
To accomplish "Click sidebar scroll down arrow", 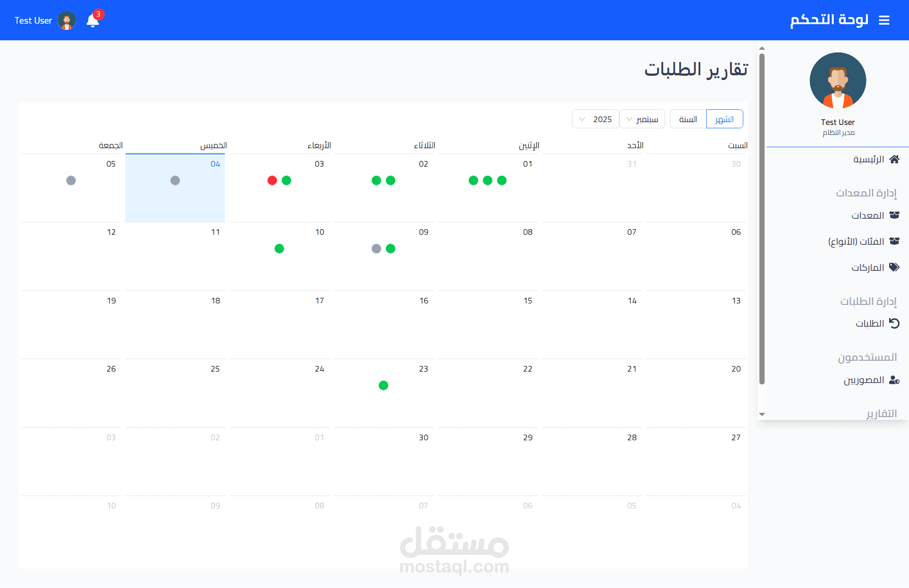I will (762, 414).
